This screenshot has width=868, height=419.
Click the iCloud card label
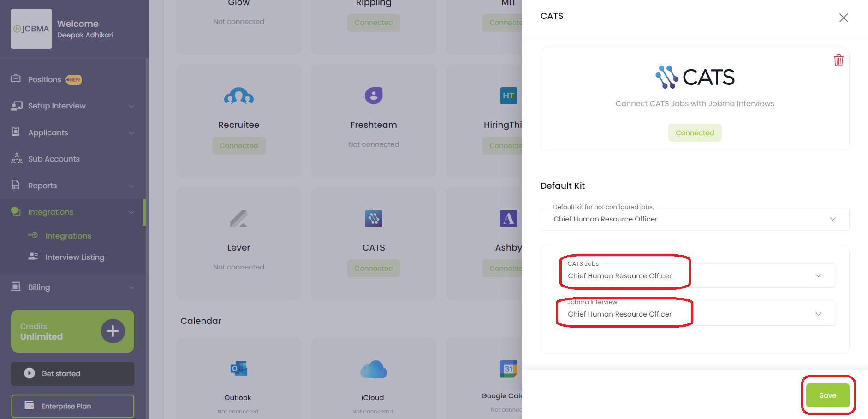pos(373,398)
